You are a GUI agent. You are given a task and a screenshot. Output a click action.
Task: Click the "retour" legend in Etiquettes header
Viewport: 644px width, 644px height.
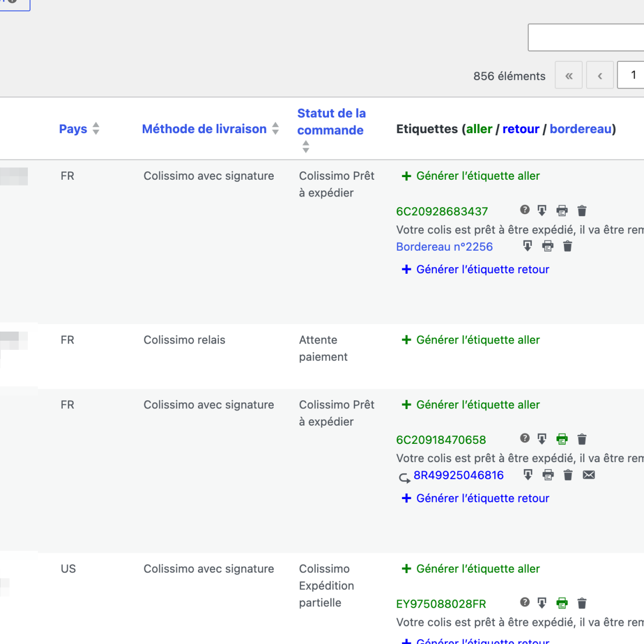pyautogui.click(x=521, y=129)
